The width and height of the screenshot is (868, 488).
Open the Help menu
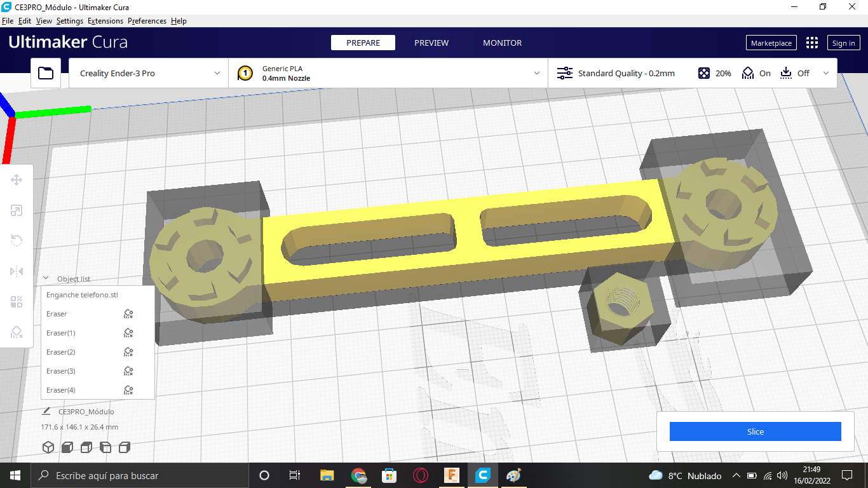coord(179,21)
